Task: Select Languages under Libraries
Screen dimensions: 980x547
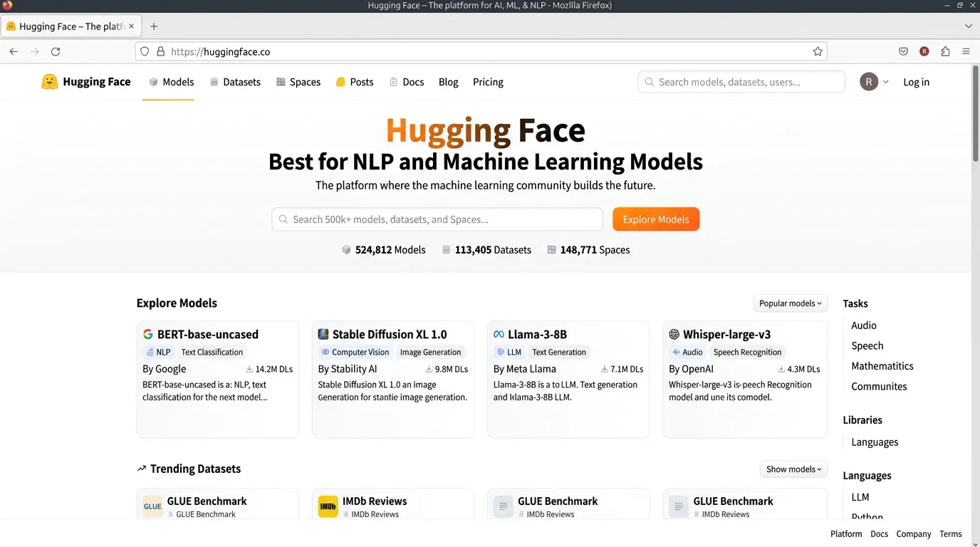Action: [x=875, y=442]
